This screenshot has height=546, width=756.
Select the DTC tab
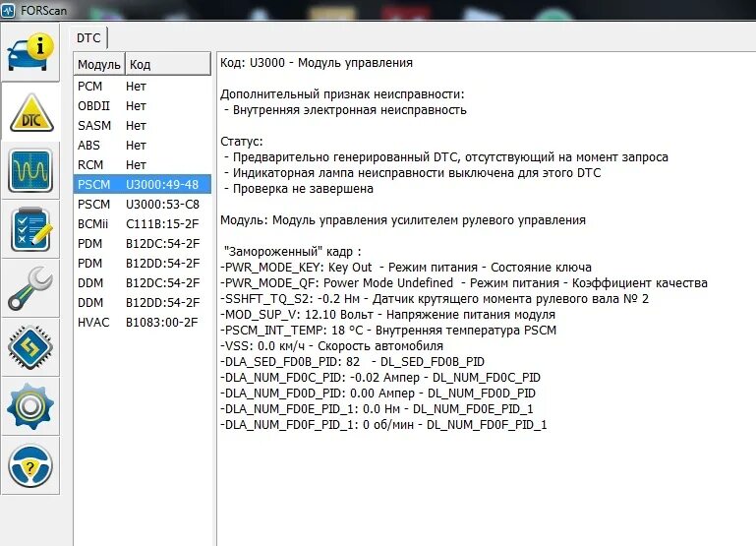(x=88, y=38)
